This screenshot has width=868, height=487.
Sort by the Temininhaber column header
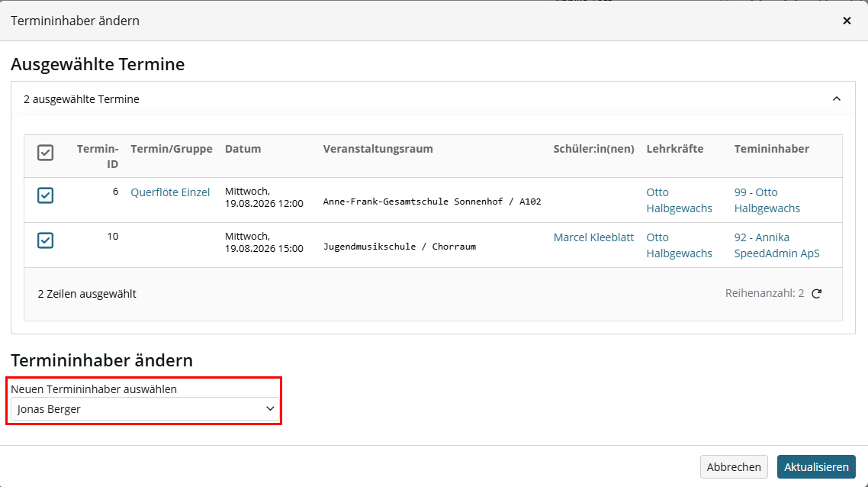(772, 149)
